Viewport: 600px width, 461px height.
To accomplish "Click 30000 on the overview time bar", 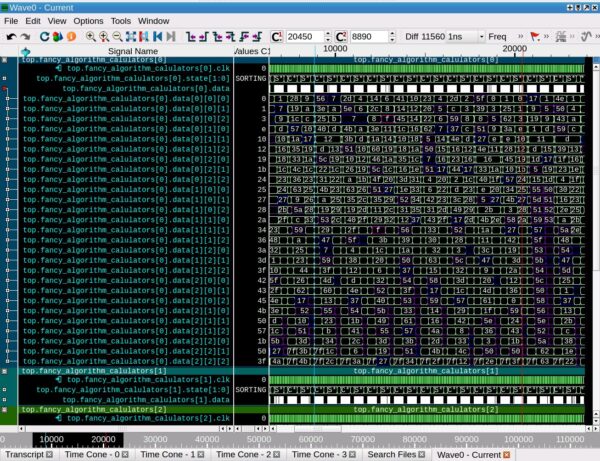I will (155, 439).
